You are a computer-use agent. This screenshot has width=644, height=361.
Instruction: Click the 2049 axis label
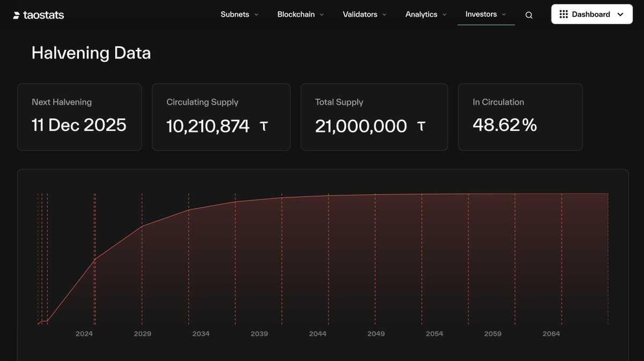point(376,334)
